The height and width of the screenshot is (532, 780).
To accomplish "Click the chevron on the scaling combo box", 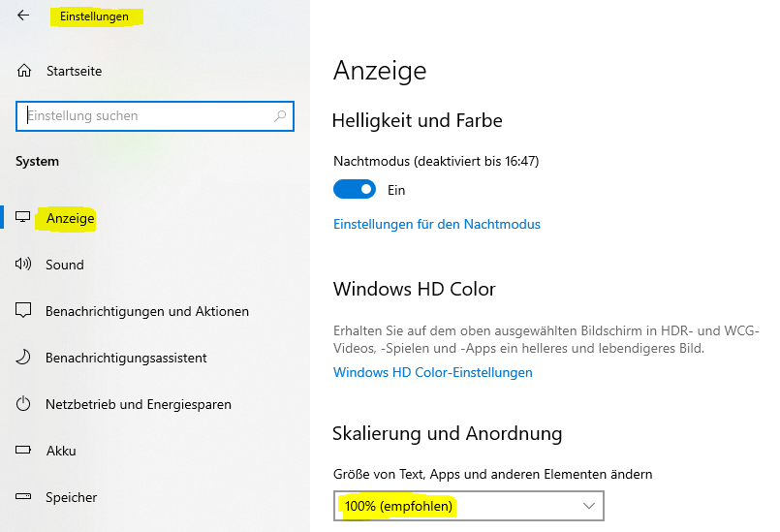I will coord(588,506).
